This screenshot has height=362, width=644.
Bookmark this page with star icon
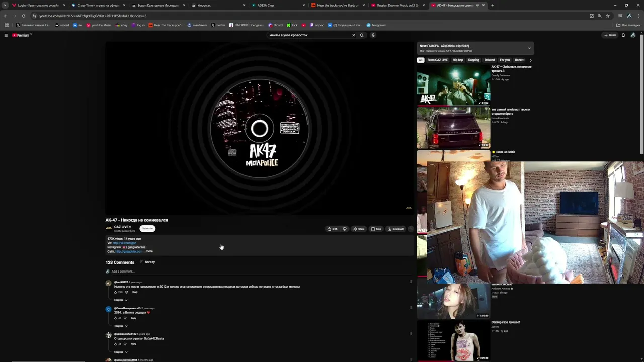[607, 16]
